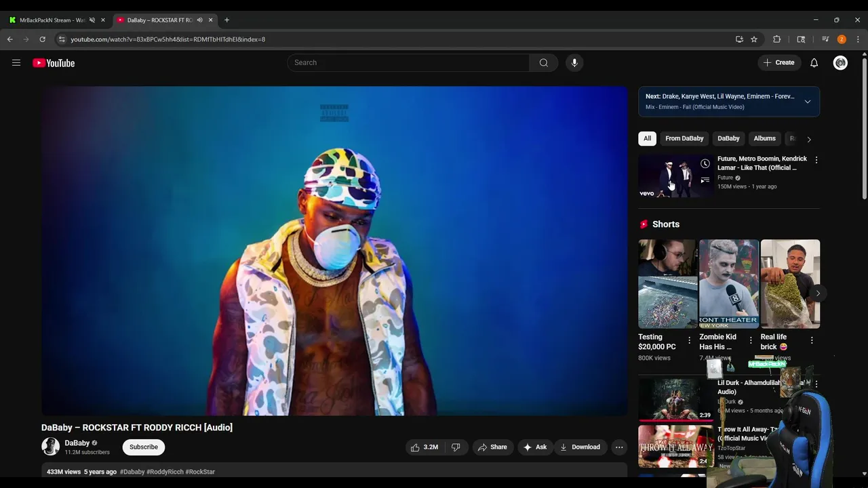
Task: Open the DaBaby channel name link
Action: tap(77, 443)
